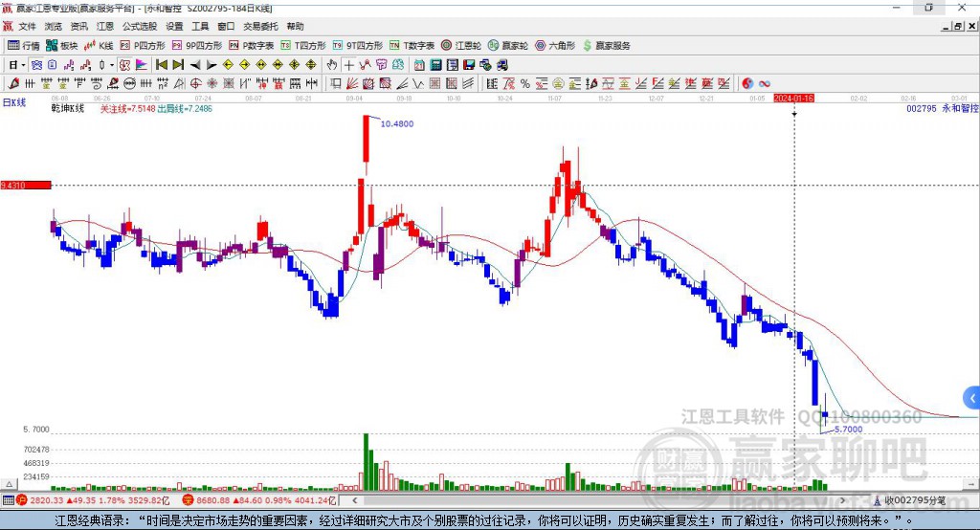
Task: Switch to K线 chart view
Action: (x=99, y=46)
